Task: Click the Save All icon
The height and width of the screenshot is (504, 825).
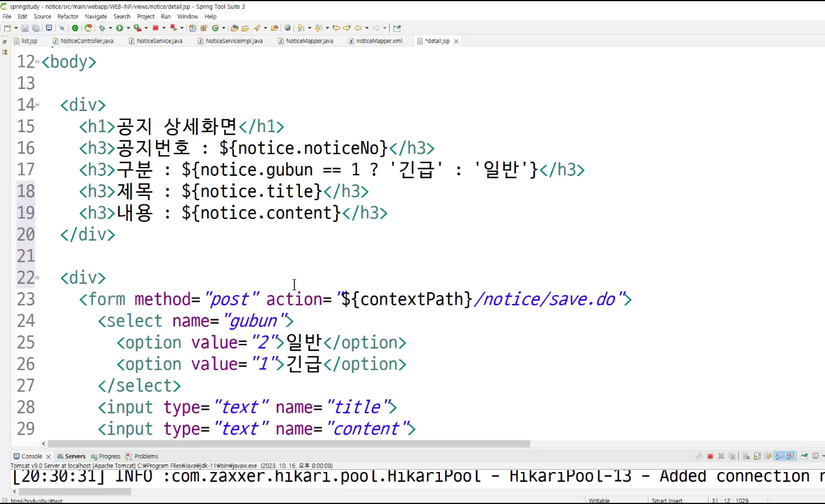Action: (36, 28)
